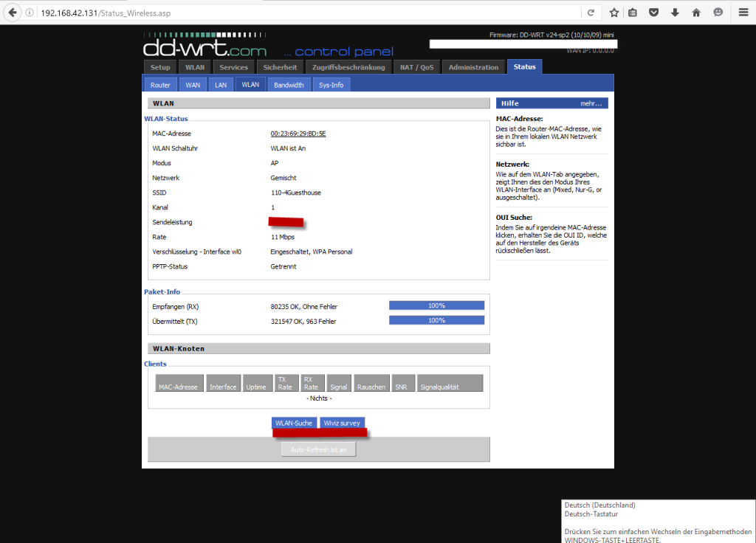This screenshot has height=543, width=756.
Task: Open the Services main tab
Action: (x=234, y=67)
